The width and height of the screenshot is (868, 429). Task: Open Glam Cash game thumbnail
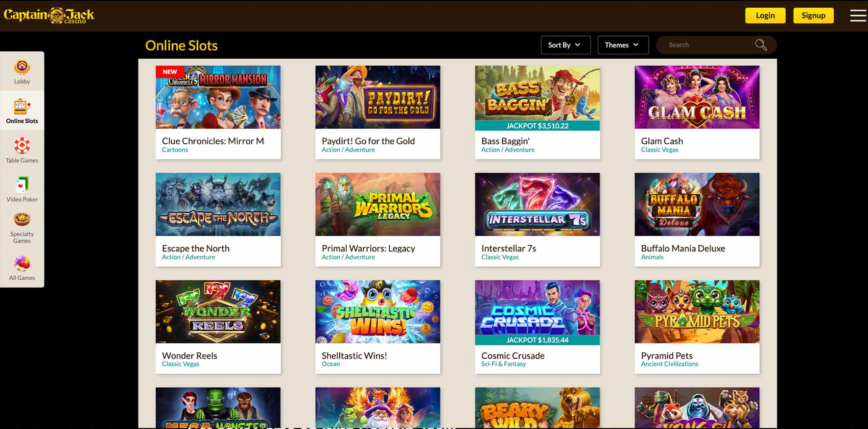(x=697, y=97)
